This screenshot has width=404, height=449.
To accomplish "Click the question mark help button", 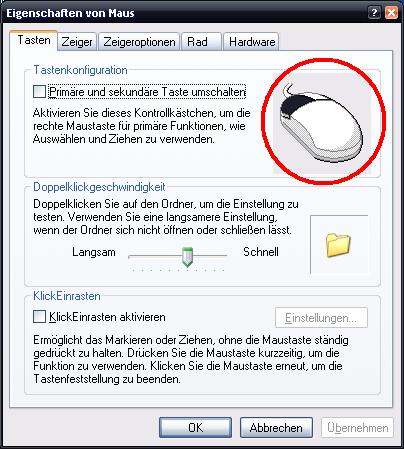I will click(x=374, y=13).
